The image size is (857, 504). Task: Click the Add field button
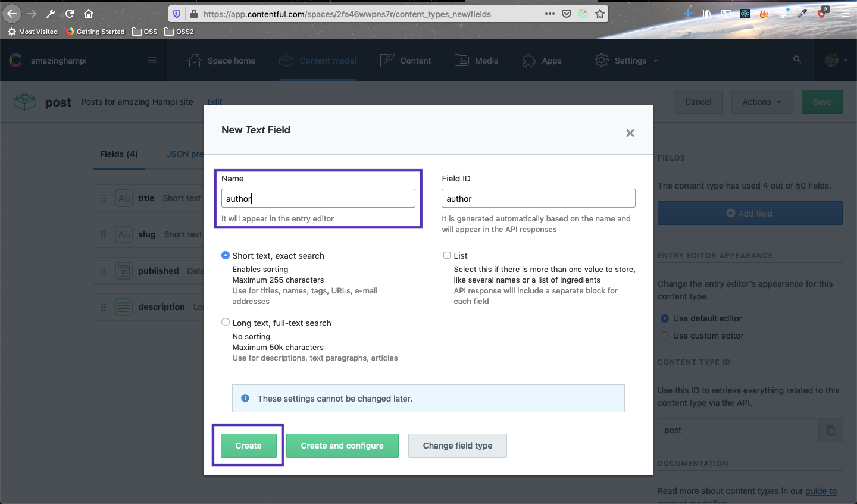tap(750, 213)
